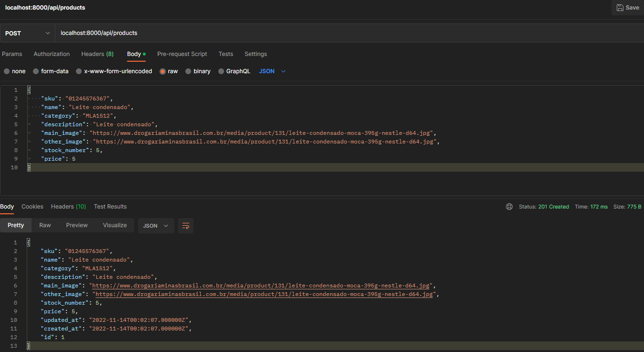Open the response format JSON dropdown

[156, 225]
